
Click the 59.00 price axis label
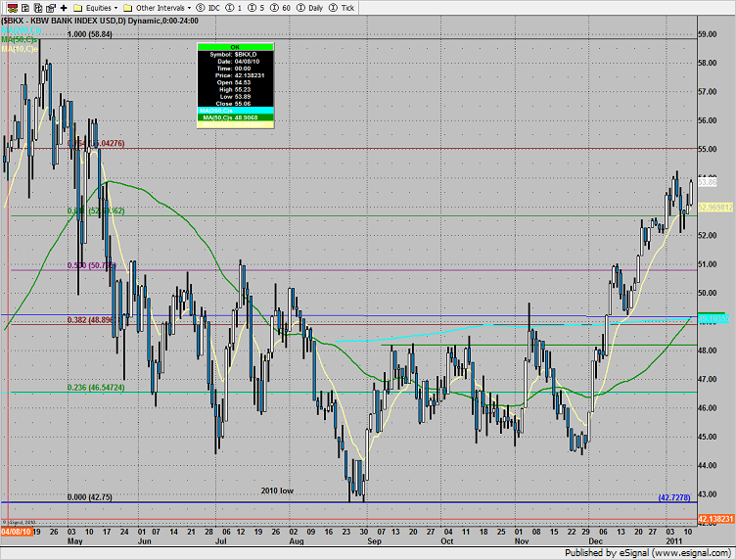[x=708, y=34]
